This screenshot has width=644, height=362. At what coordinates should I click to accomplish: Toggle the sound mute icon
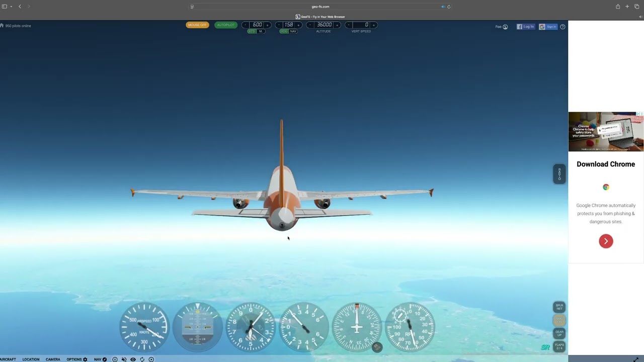coord(124,359)
